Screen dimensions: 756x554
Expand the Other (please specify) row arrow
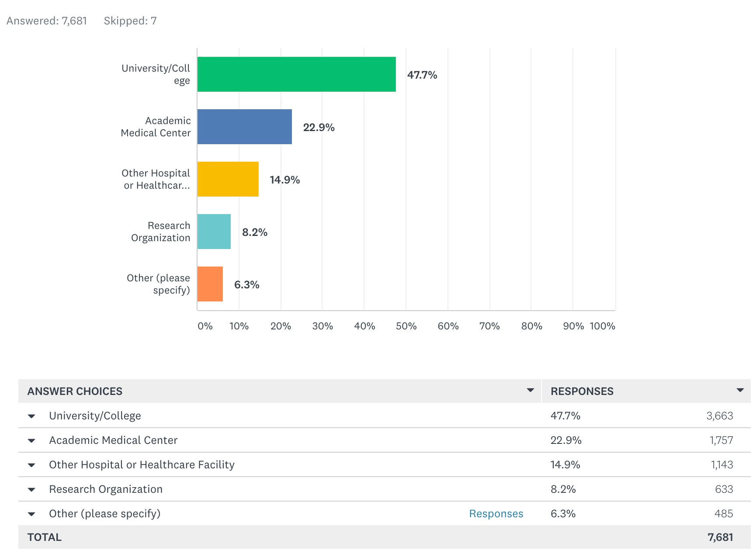(31, 514)
